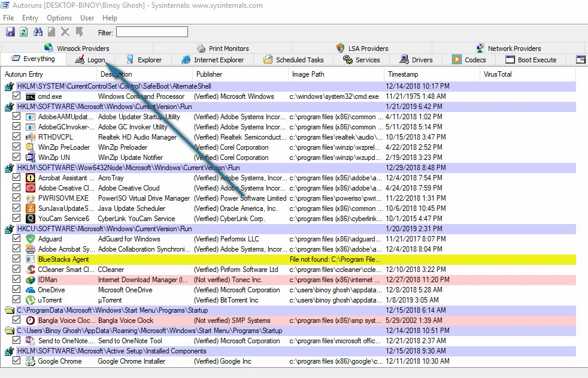Sort by the Publisher column header
588x378 pixels.
(x=240, y=74)
